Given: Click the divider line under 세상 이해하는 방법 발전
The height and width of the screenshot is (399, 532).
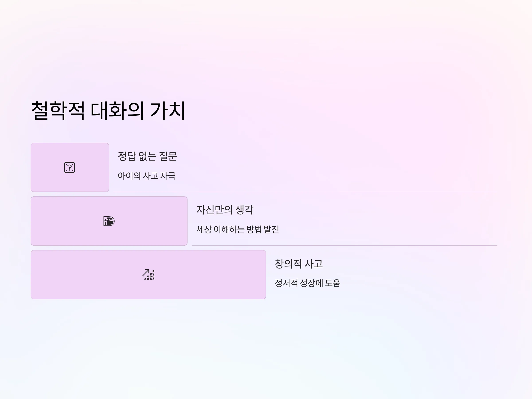Looking at the screenshot, I should point(345,246).
